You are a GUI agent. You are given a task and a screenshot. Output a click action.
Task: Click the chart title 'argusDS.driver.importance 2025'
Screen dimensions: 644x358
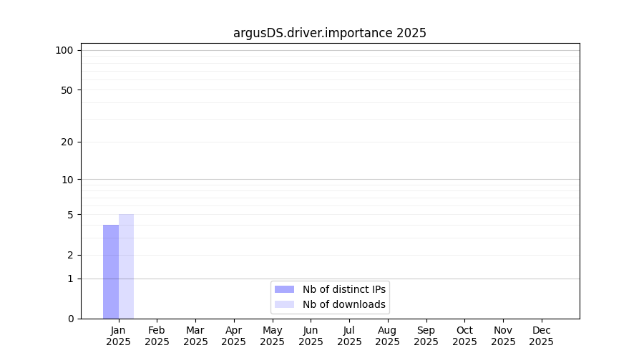[330, 33]
